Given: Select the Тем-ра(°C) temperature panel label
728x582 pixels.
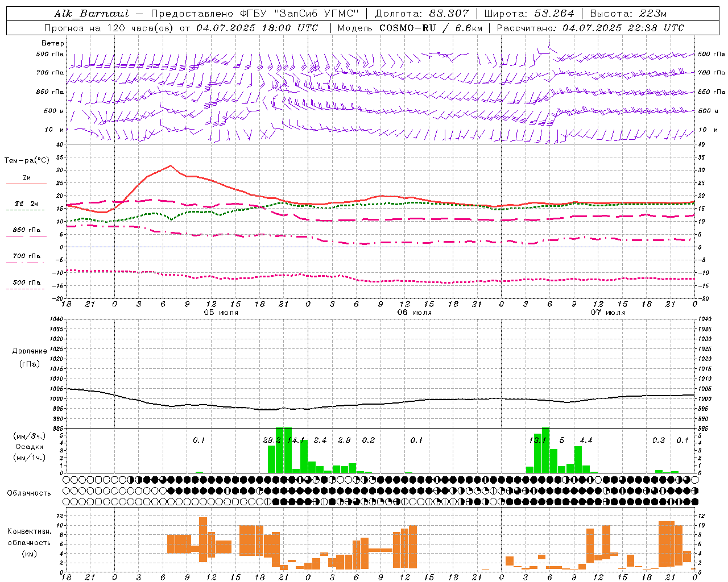Looking at the screenshot, I should 27,161.
